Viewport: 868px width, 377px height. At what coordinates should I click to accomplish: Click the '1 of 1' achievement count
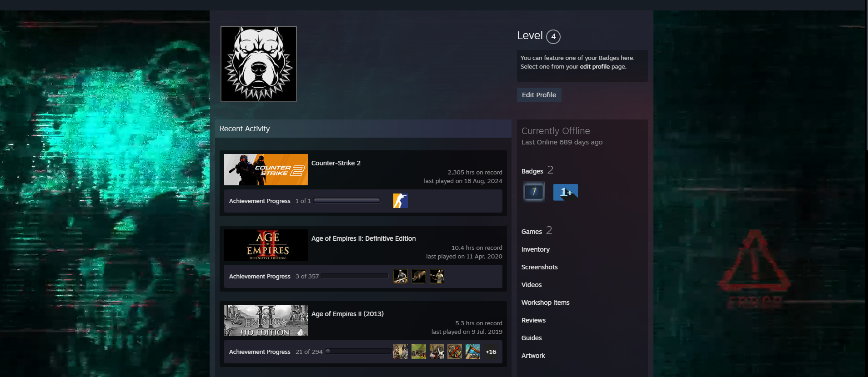coord(303,201)
